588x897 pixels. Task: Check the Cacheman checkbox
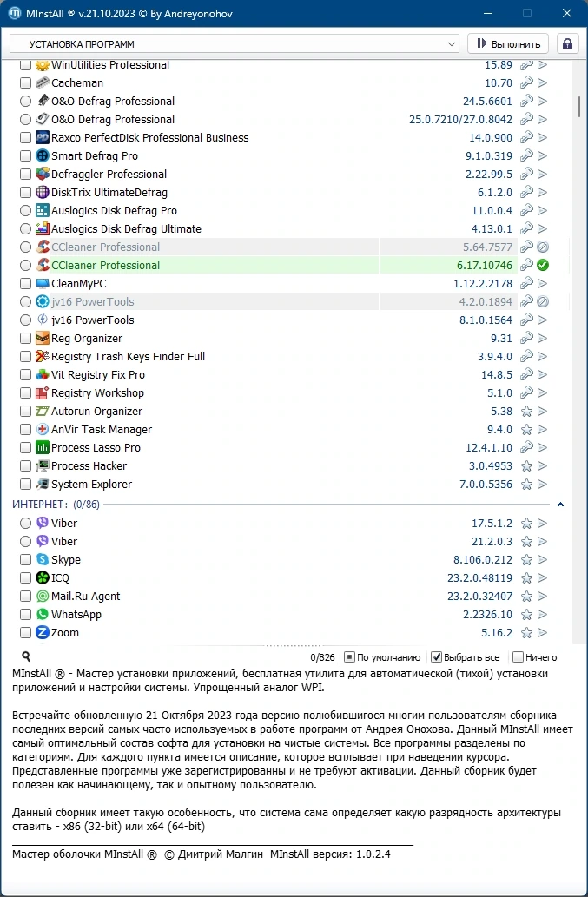(25, 83)
